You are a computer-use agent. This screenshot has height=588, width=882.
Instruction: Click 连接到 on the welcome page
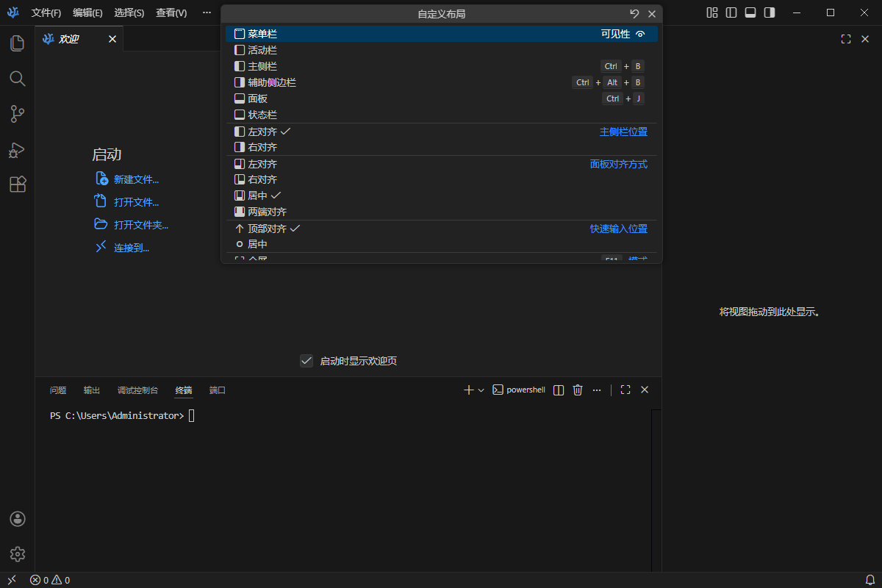(x=129, y=247)
